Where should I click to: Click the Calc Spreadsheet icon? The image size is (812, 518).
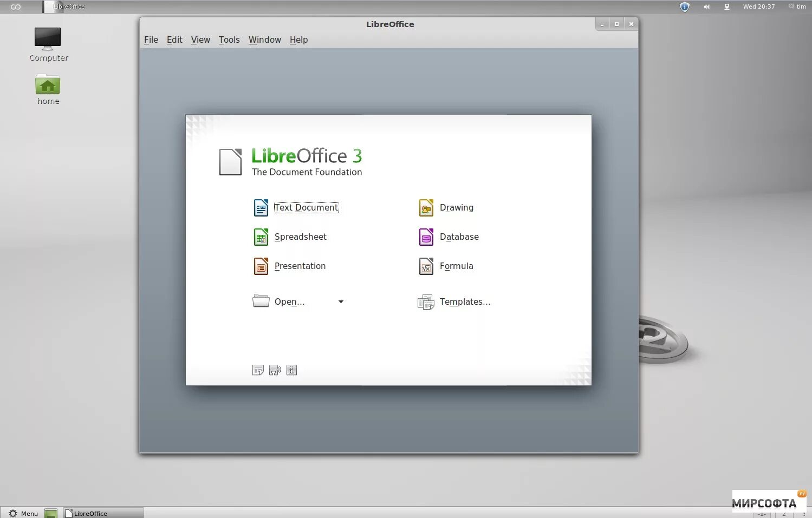261,237
